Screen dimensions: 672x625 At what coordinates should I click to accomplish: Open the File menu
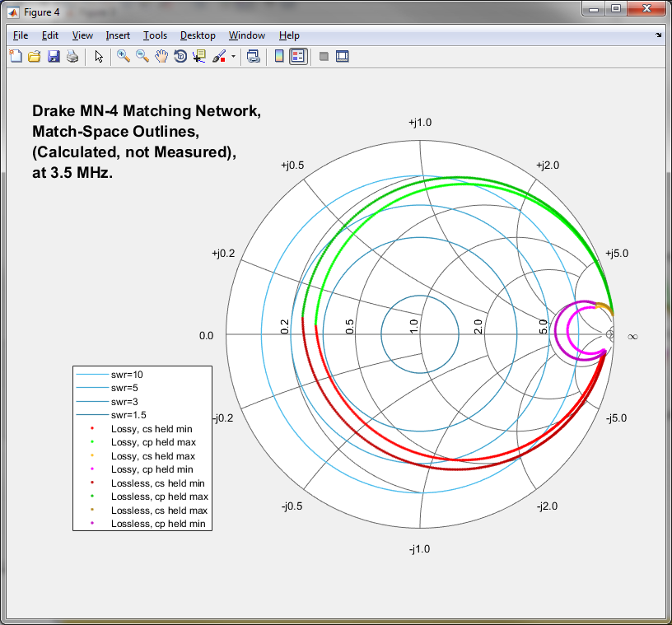pos(21,35)
